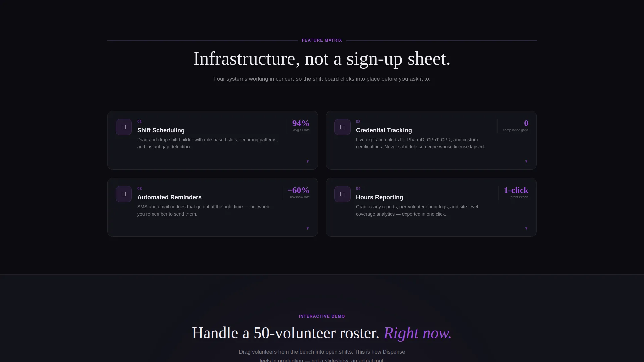This screenshot has width=644, height=362.
Task: Click the Hours Reporting card icon
Action: 342,194
